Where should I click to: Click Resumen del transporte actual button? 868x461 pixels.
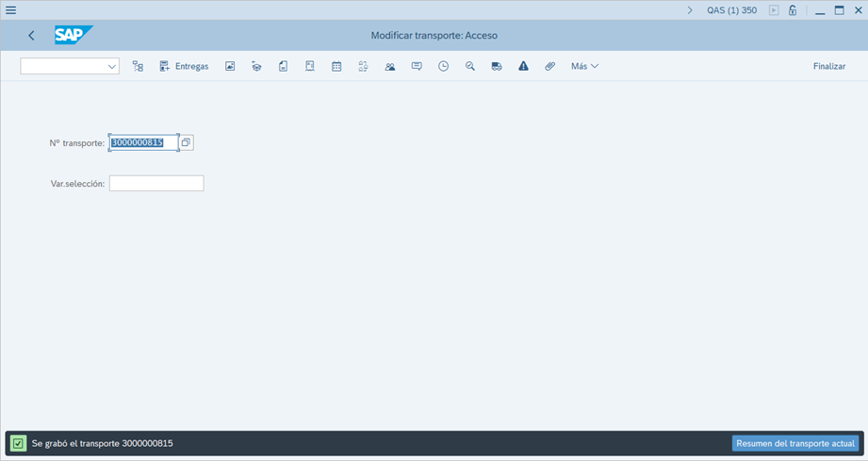pos(794,443)
